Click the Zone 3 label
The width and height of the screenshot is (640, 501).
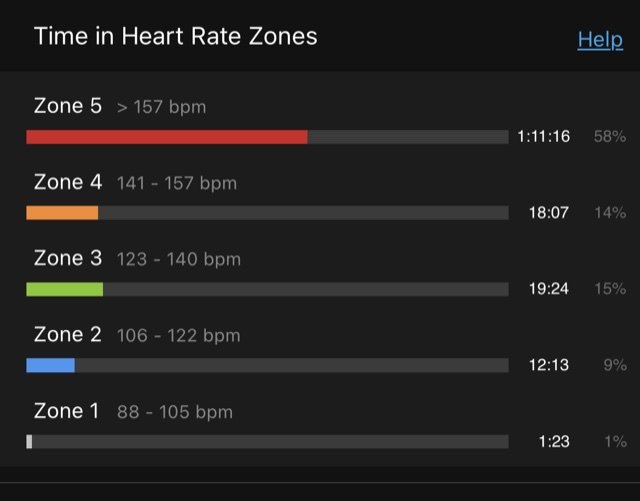click(68, 258)
